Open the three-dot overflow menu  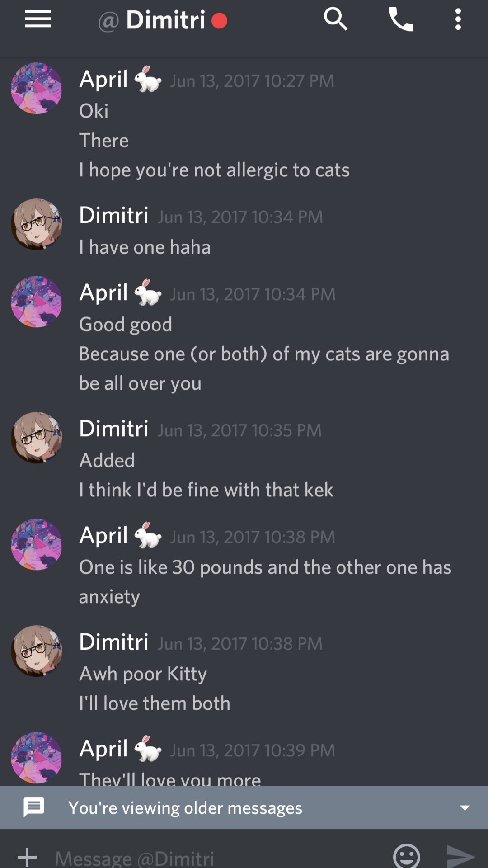(x=458, y=19)
